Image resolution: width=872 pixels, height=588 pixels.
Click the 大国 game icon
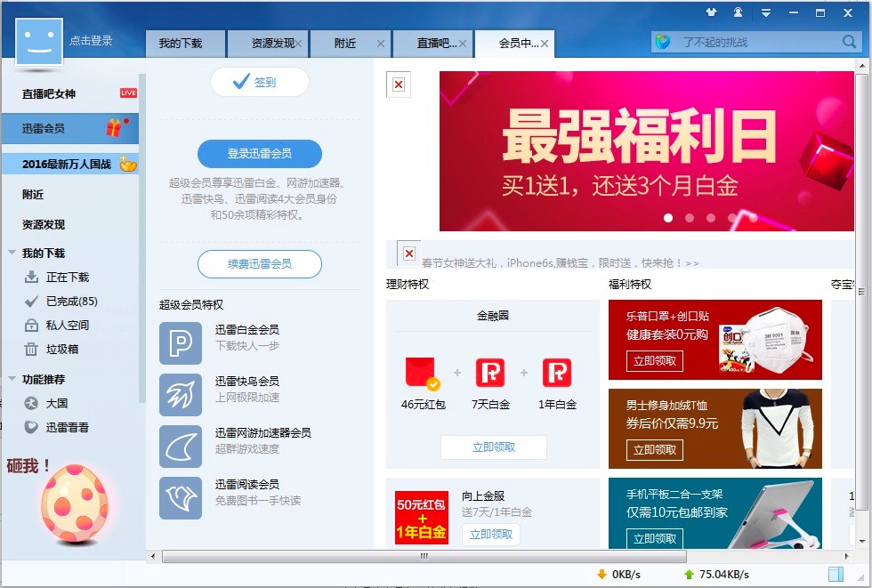32,403
